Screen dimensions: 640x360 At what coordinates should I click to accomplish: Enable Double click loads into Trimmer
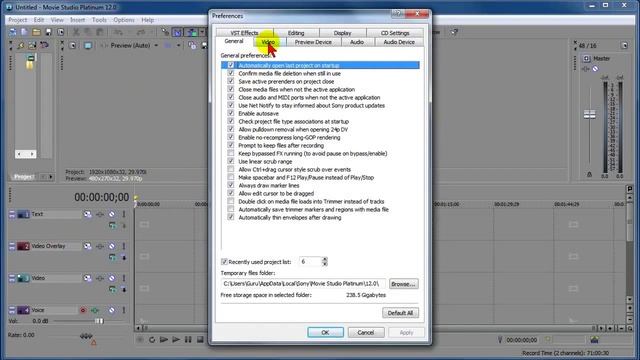coord(231,201)
